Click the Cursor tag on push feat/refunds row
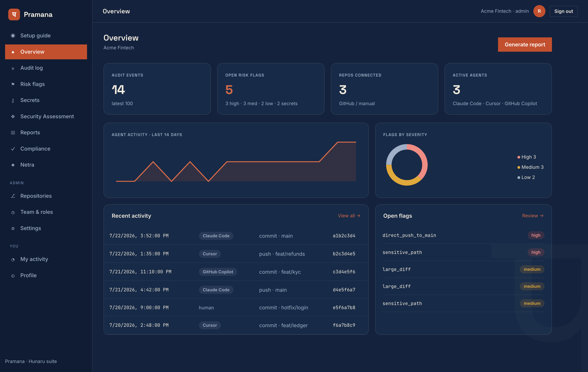The width and height of the screenshot is (588, 372). [210, 254]
